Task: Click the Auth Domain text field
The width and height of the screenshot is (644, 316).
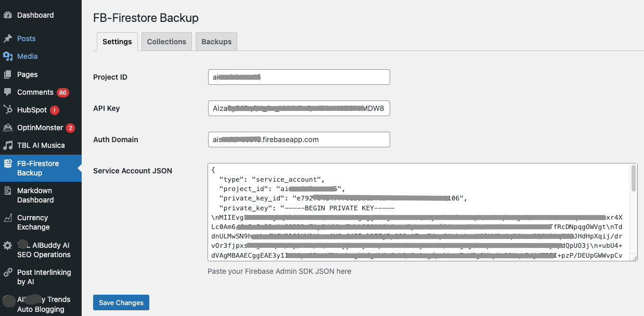Action: click(x=299, y=140)
